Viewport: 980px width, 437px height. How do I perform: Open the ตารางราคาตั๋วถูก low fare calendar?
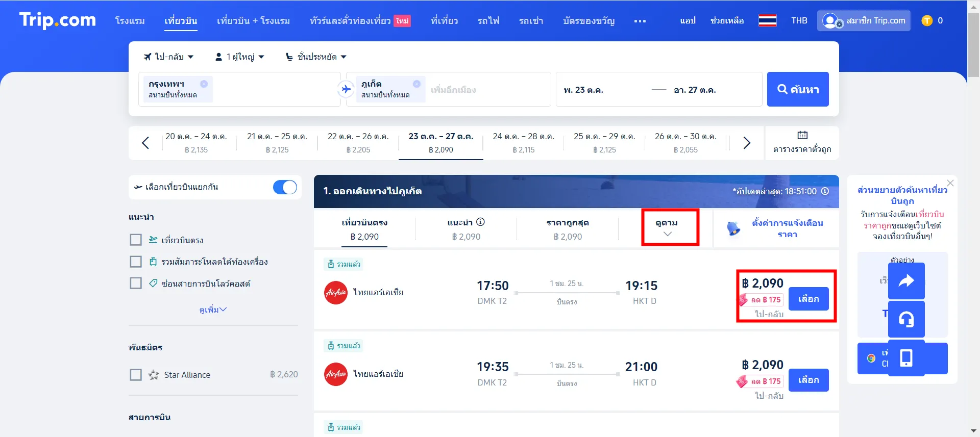[802, 143]
